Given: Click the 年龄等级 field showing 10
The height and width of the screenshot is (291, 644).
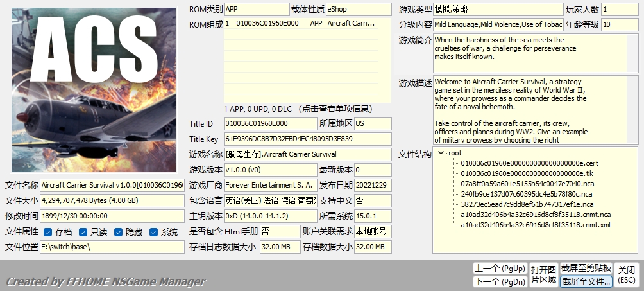Looking at the screenshot, I should pyautogui.click(x=620, y=24).
